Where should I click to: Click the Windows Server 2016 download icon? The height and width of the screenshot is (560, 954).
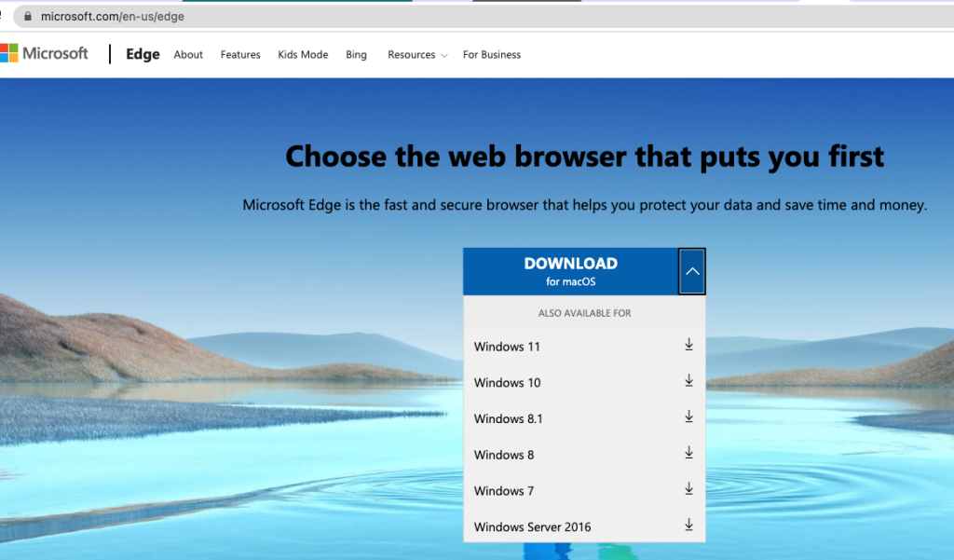(x=689, y=526)
